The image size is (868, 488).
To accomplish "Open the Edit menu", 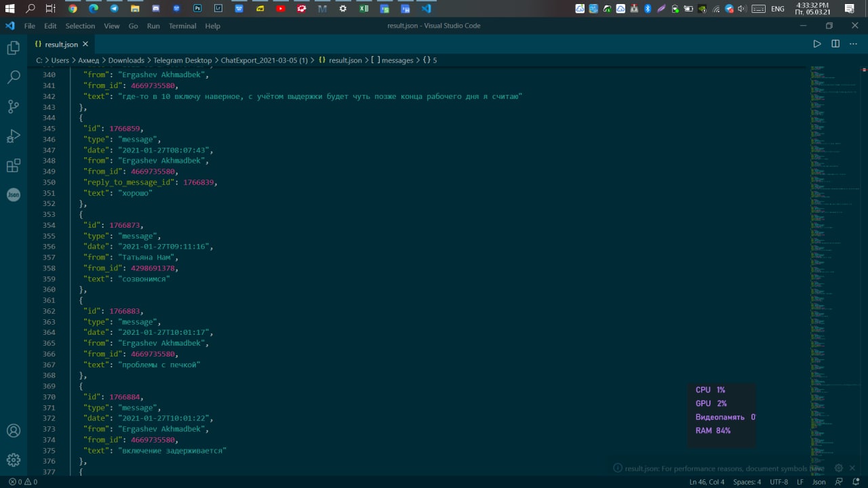I will pos(50,26).
